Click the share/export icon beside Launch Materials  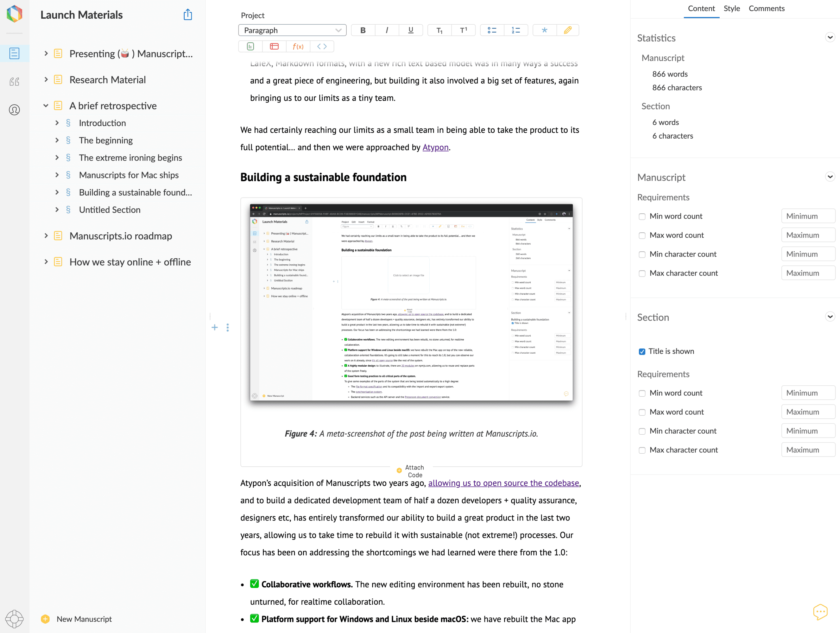[x=187, y=15]
